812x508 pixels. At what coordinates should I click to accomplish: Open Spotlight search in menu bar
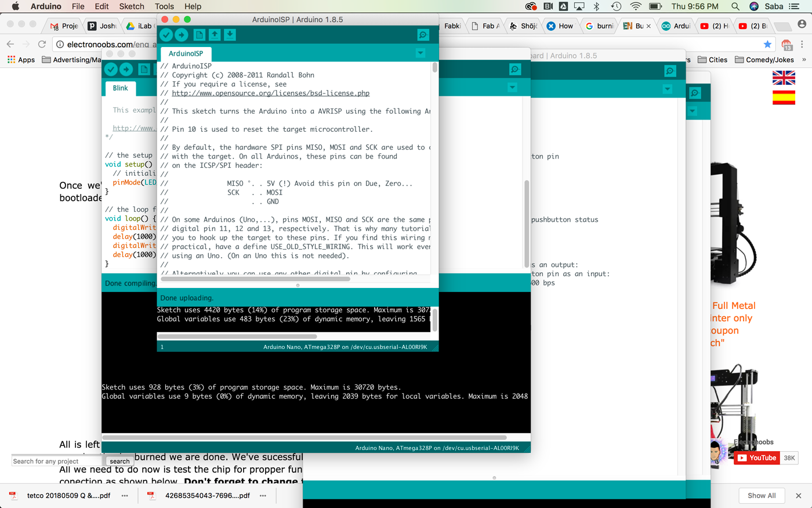tap(735, 6)
